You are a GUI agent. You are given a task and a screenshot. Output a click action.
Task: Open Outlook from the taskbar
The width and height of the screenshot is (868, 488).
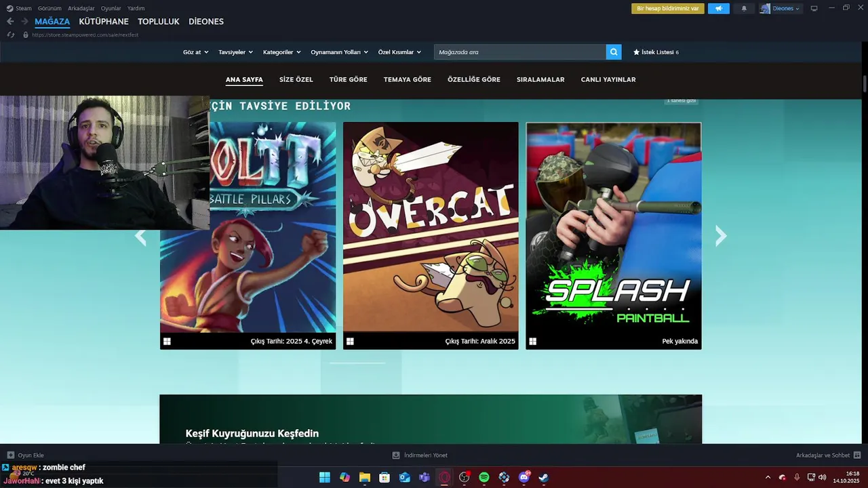tap(405, 477)
